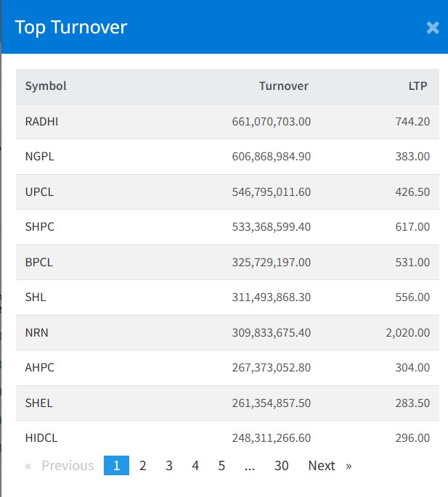Select the NGPL symbol
This screenshot has height=497, width=448.
pos(39,157)
